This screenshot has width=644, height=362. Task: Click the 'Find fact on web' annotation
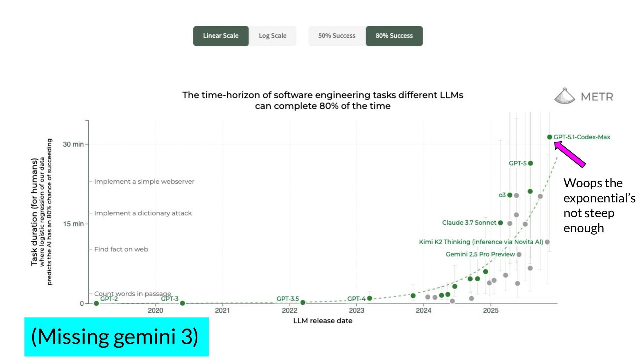(x=121, y=249)
